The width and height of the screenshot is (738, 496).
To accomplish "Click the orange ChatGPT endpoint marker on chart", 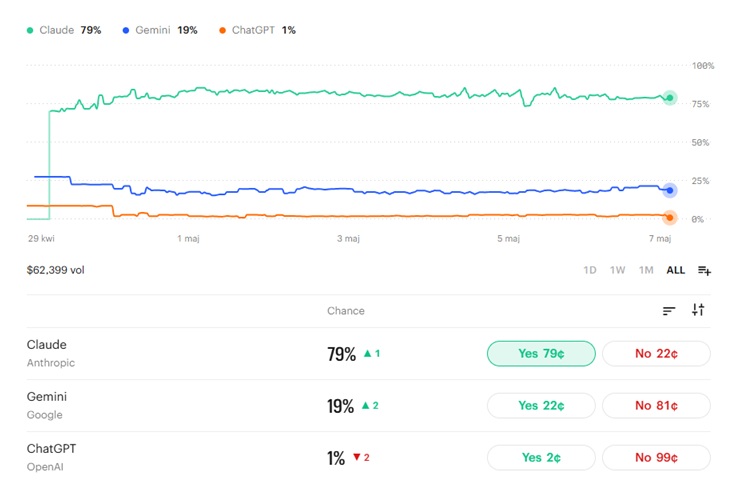I will click(670, 217).
